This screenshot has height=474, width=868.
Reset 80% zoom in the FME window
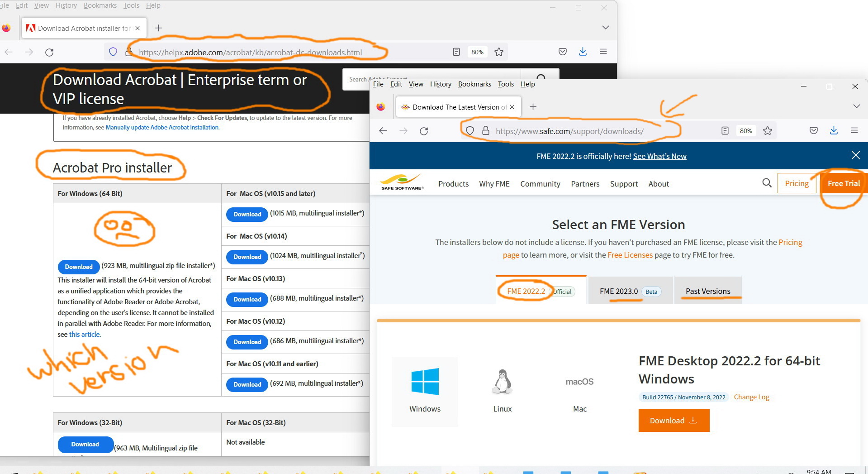click(x=746, y=131)
